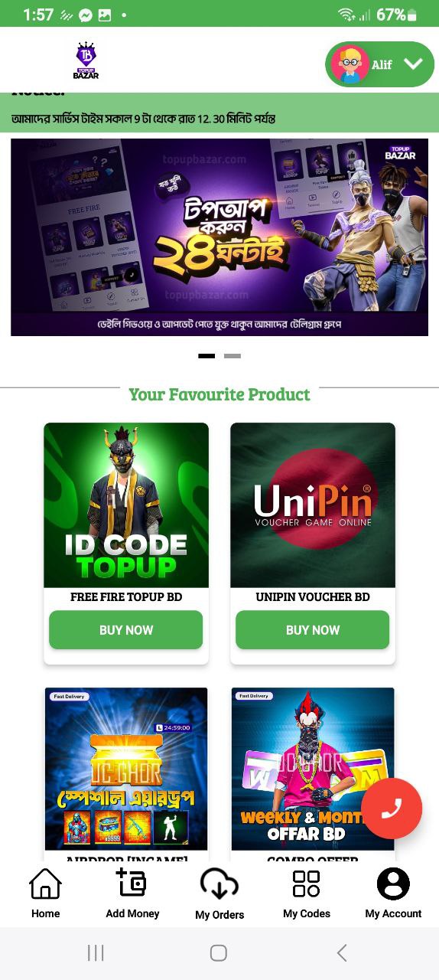Image resolution: width=439 pixels, height=980 pixels.
Task: Buy Free Fire Topup BD now
Action: pos(126,630)
